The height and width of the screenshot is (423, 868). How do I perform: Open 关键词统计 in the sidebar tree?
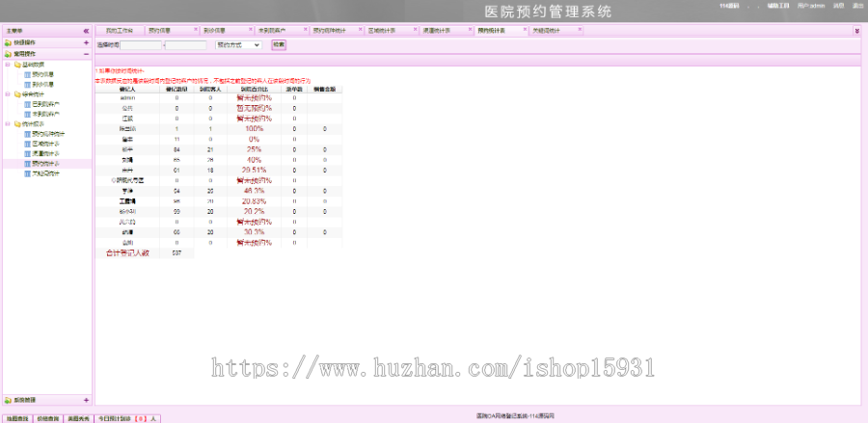click(45, 173)
